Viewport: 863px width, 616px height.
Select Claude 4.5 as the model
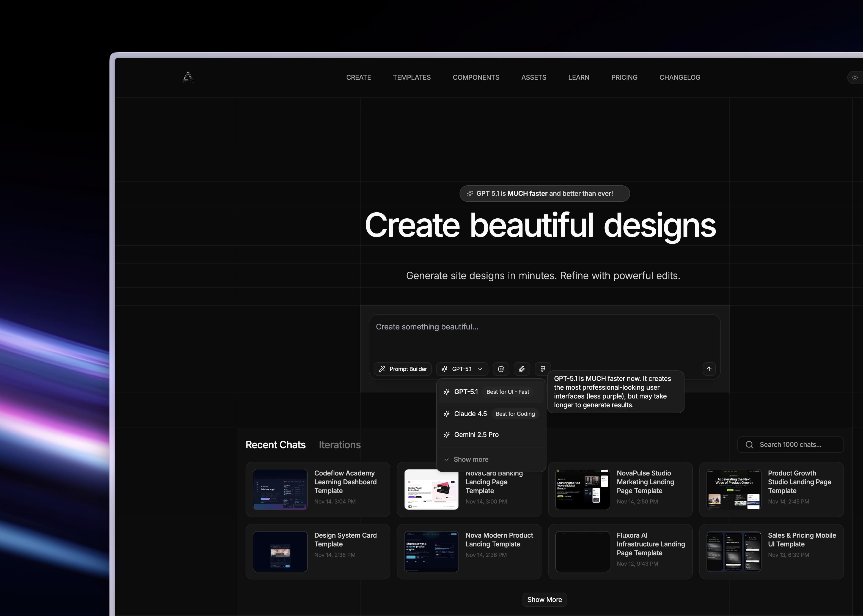tap(470, 413)
